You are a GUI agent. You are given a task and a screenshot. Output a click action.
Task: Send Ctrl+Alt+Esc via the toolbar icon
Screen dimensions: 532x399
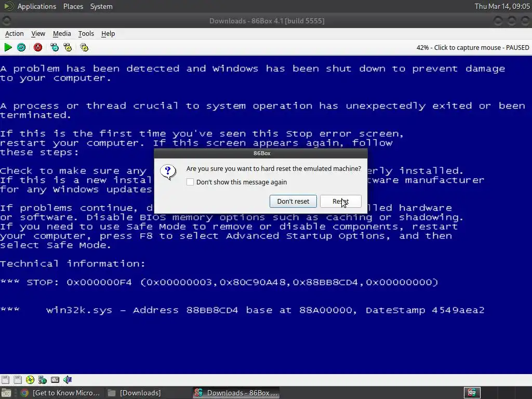tap(68, 47)
